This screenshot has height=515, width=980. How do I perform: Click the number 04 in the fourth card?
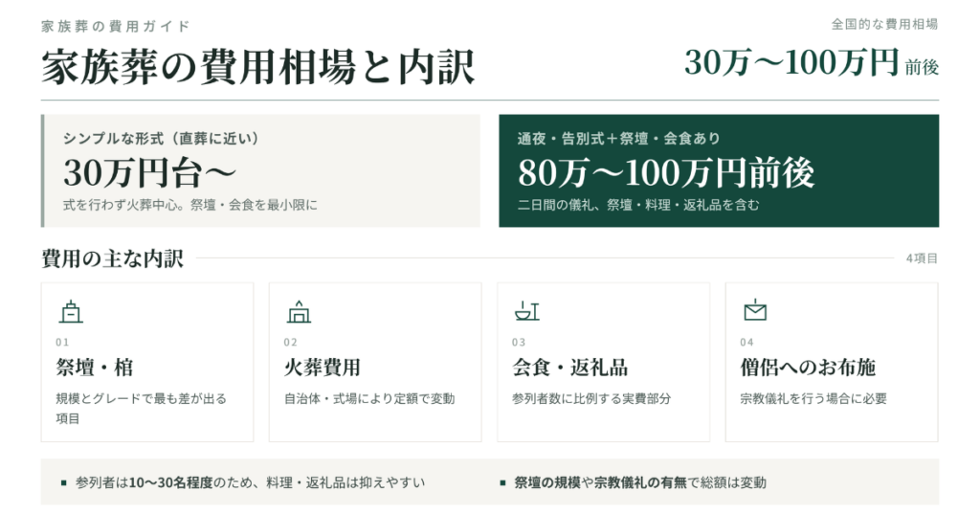[746, 342]
